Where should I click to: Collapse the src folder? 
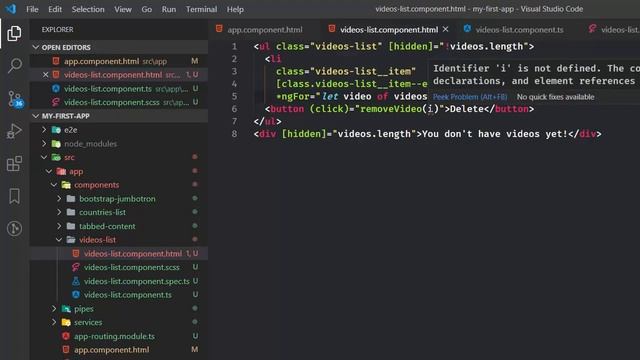44,157
